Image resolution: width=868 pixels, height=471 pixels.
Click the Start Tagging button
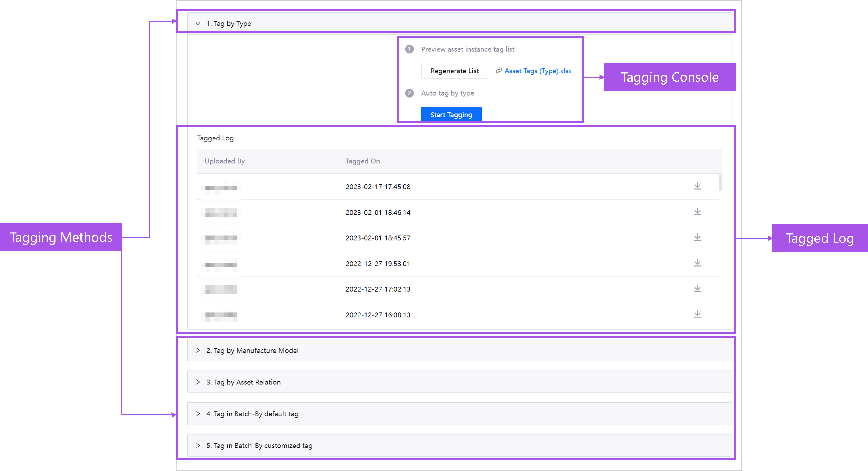(x=451, y=114)
